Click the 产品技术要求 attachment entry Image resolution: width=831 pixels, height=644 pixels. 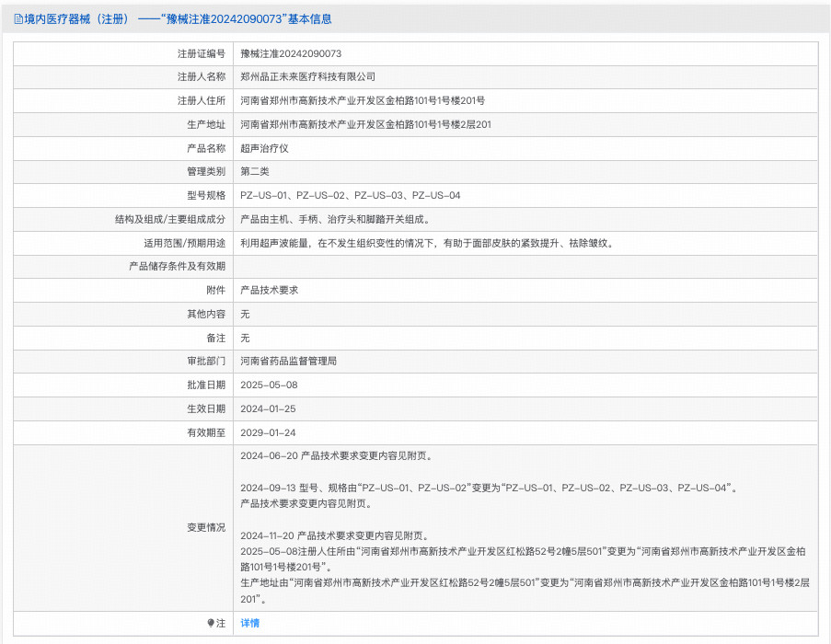pos(269,290)
